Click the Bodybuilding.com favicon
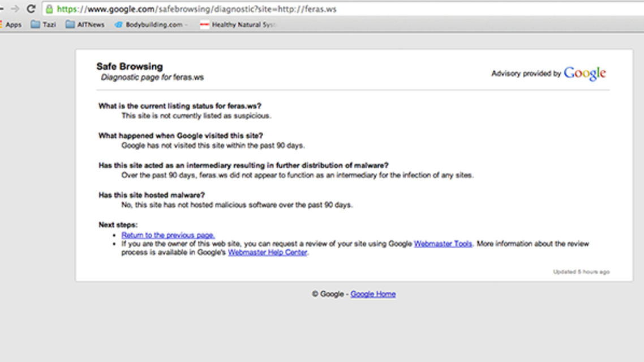 (119, 25)
